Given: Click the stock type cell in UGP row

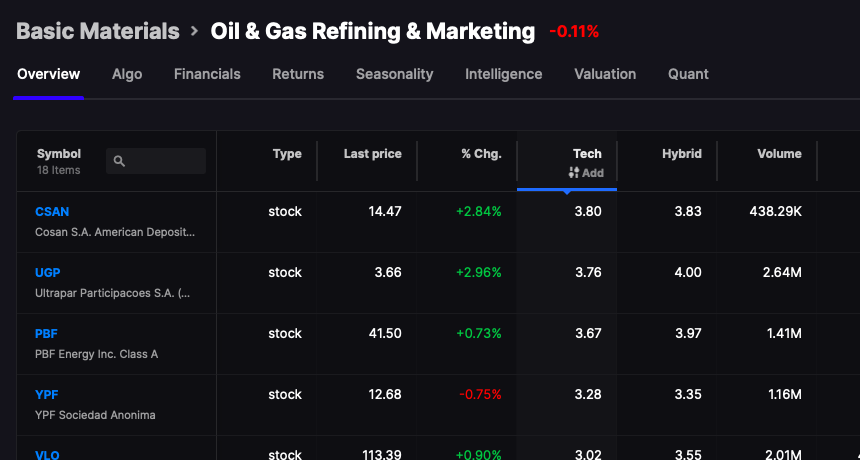Looking at the screenshot, I should pyautogui.click(x=285, y=272).
